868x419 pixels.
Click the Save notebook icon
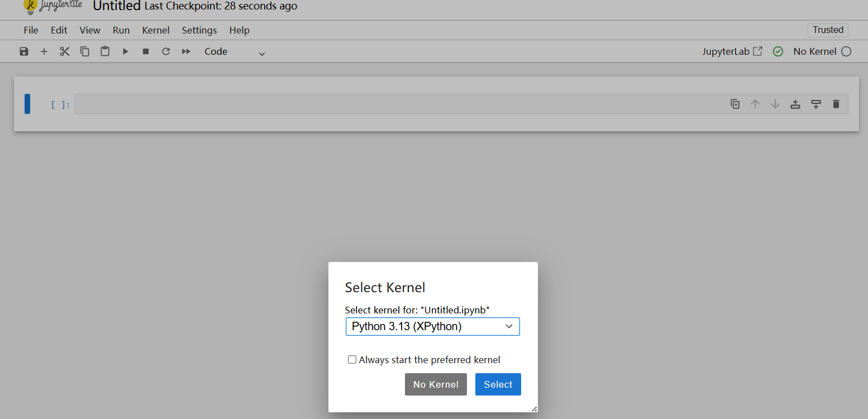[24, 51]
